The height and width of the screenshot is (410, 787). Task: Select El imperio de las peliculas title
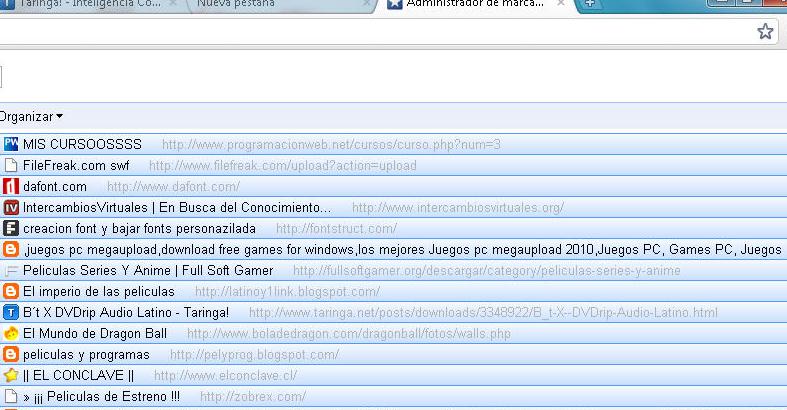pyautogui.click(x=99, y=292)
